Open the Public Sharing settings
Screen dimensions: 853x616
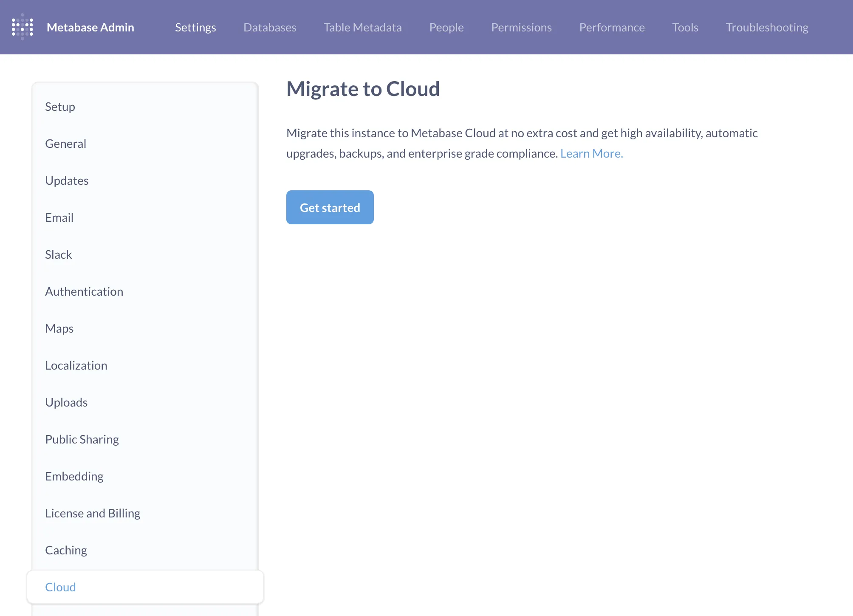coord(82,439)
